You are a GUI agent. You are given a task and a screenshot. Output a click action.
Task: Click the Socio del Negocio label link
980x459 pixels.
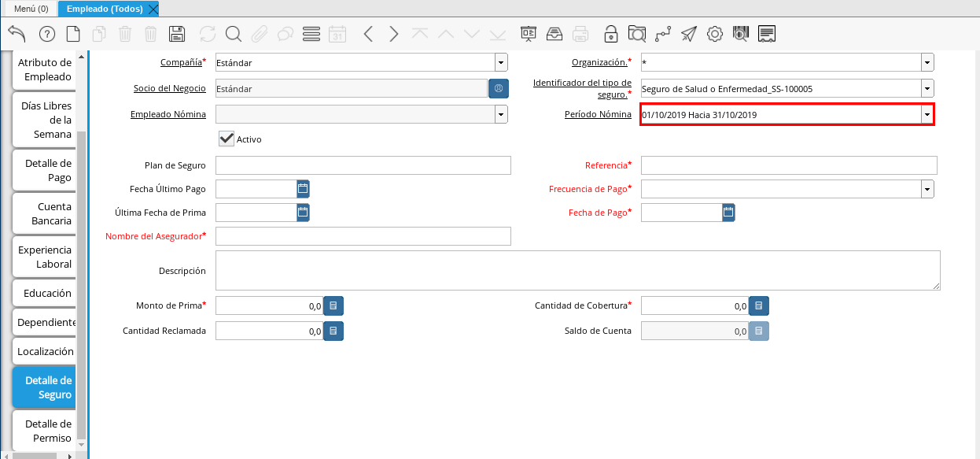click(170, 88)
